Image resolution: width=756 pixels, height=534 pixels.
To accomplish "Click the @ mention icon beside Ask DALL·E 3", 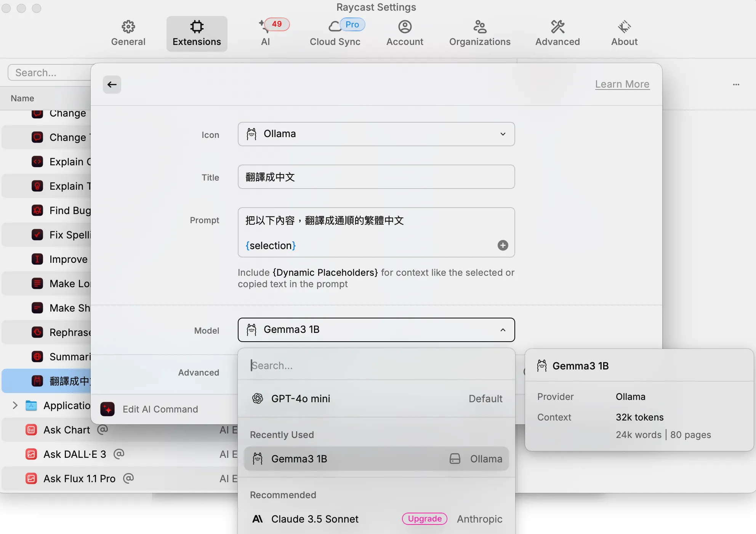I will [x=119, y=454].
